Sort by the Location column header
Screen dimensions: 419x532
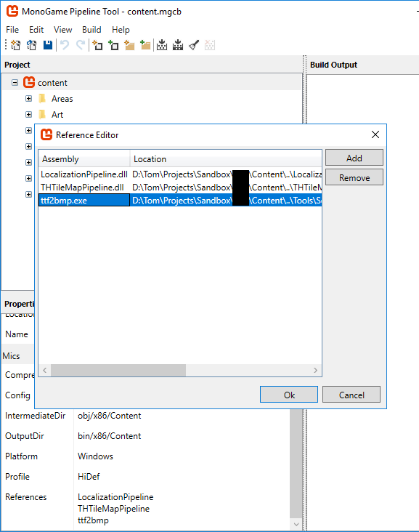click(x=226, y=158)
